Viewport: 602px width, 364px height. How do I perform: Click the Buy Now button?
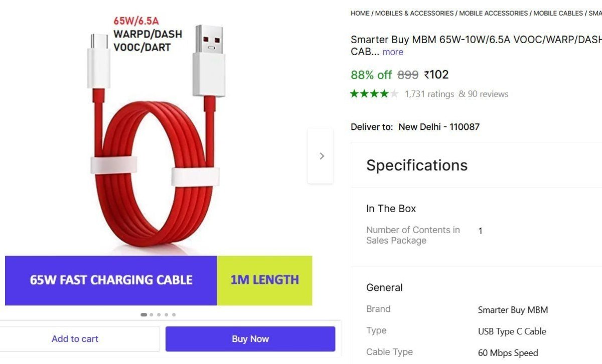pos(250,338)
